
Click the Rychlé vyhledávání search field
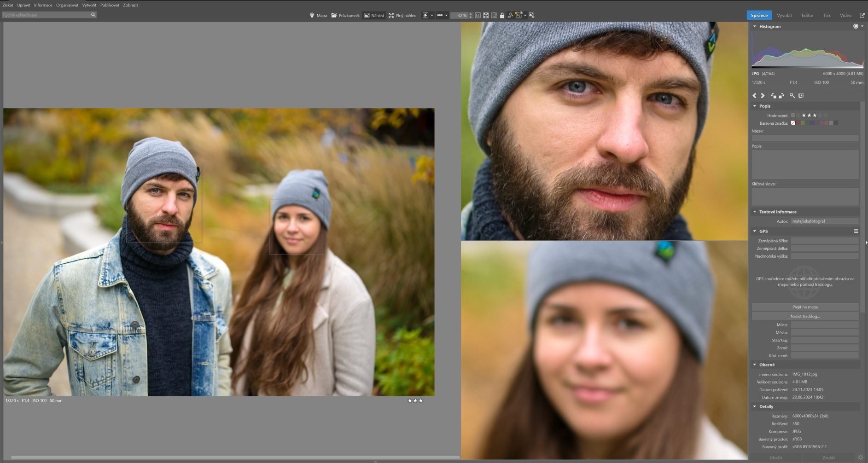[46, 15]
